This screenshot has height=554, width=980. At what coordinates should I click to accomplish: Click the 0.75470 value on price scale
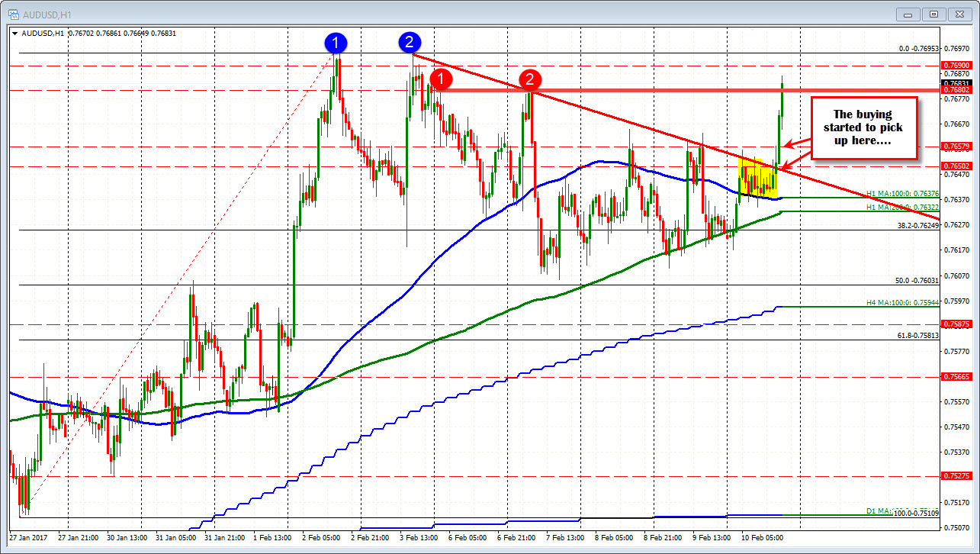click(956, 427)
